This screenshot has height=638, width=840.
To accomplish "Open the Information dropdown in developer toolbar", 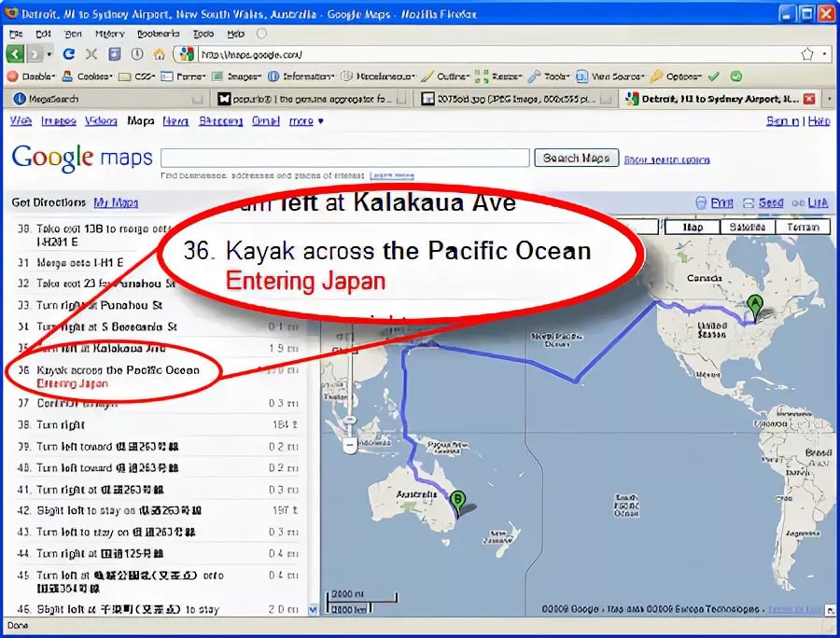I will pyautogui.click(x=301, y=76).
